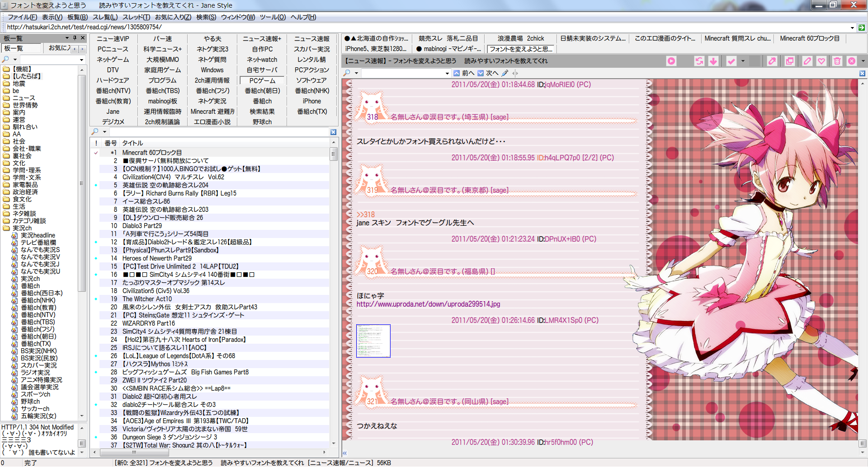Select 番組ch(NHK) in the board tree
The height and width of the screenshot is (467, 868).
(x=38, y=300)
